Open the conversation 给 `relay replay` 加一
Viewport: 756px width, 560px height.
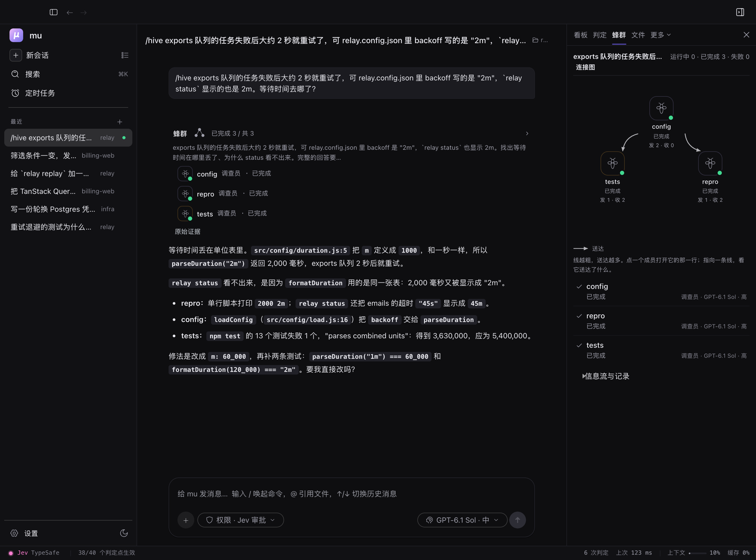[68, 173]
